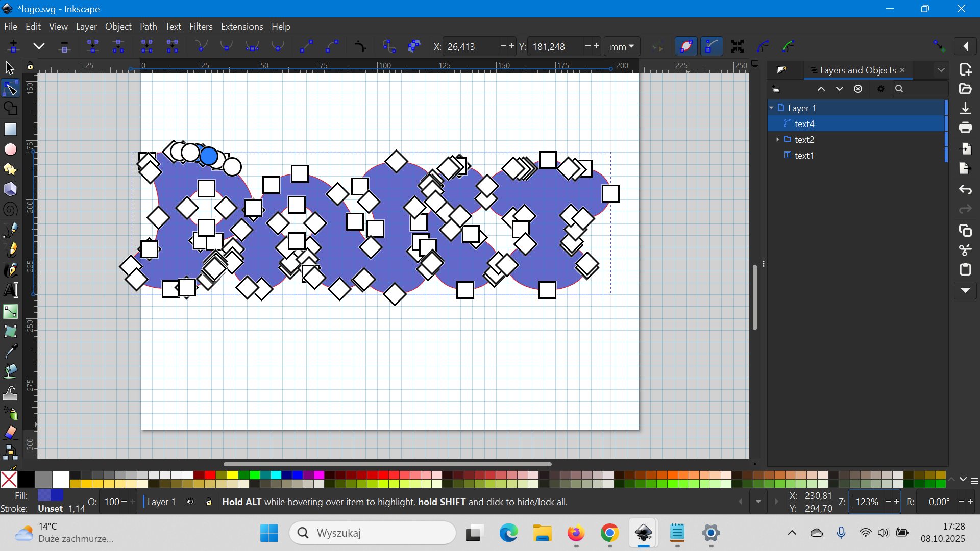Select the Rectangle tool
Image resolution: width=980 pixels, height=551 pixels.
pyautogui.click(x=10, y=129)
